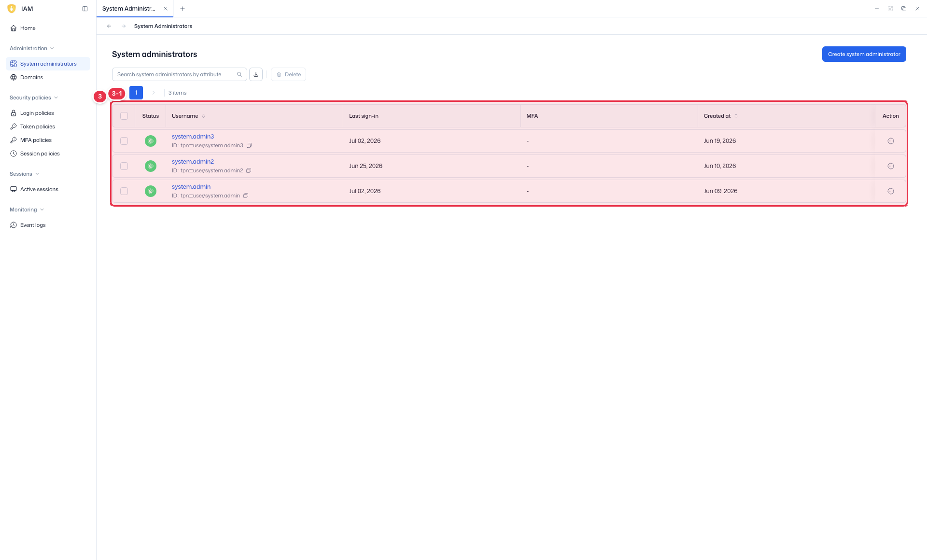Open Login policies page
Screen dimensions: 927x560
[x=48, y=113]
